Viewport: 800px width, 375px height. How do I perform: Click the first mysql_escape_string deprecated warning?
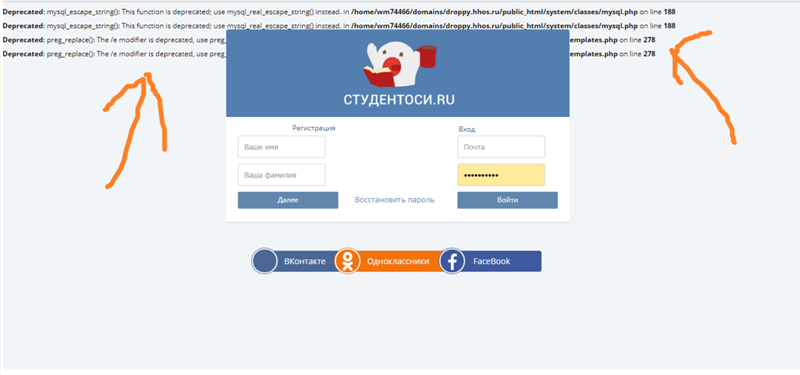(x=339, y=11)
